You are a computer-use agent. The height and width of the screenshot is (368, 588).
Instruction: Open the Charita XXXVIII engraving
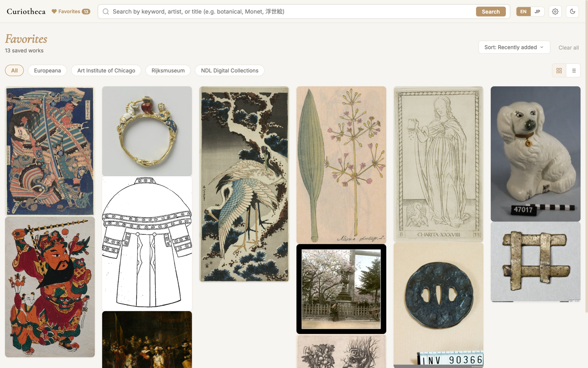[x=439, y=164]
